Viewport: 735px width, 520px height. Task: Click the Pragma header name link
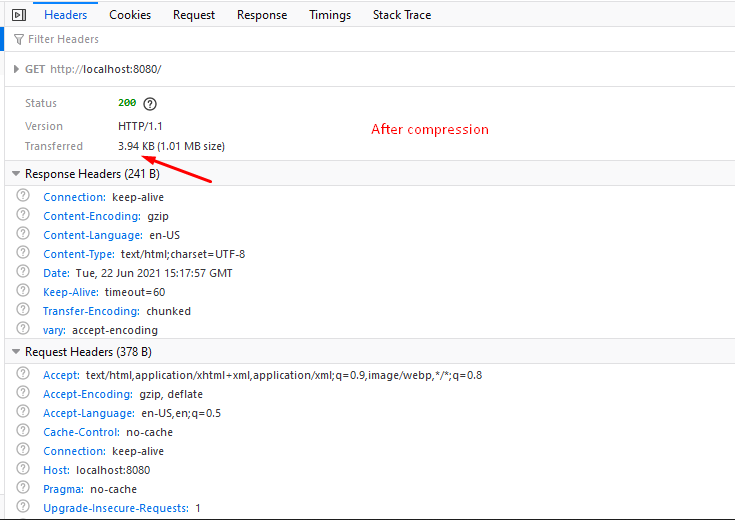click(x=63, y=489)
